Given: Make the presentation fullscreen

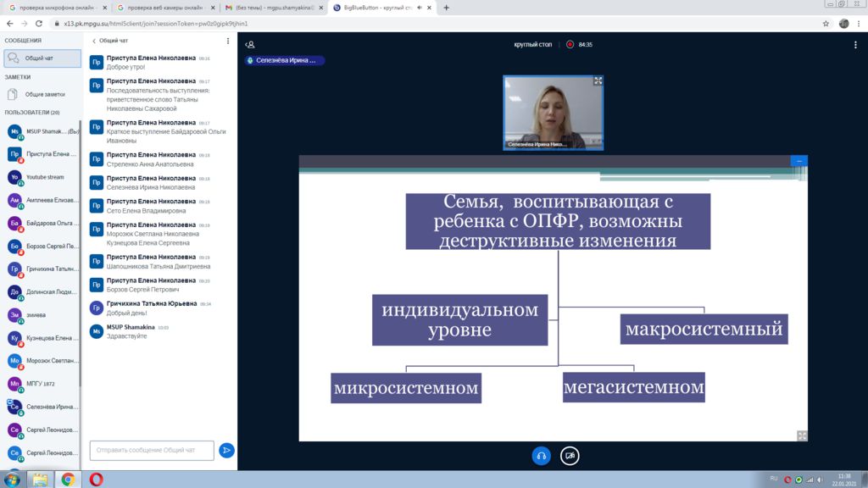Looking at the screenshot, I should pos(802,435).
